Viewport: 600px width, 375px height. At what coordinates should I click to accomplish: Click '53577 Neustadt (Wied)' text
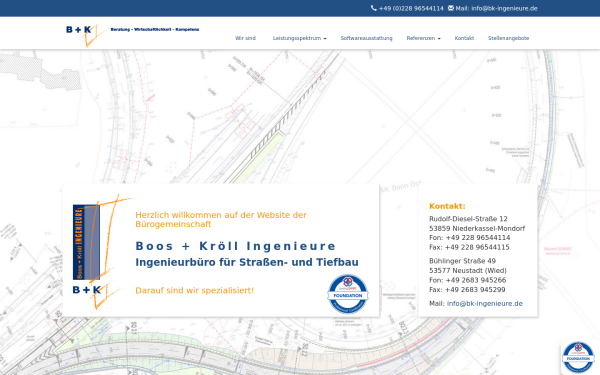coord(468,271)
